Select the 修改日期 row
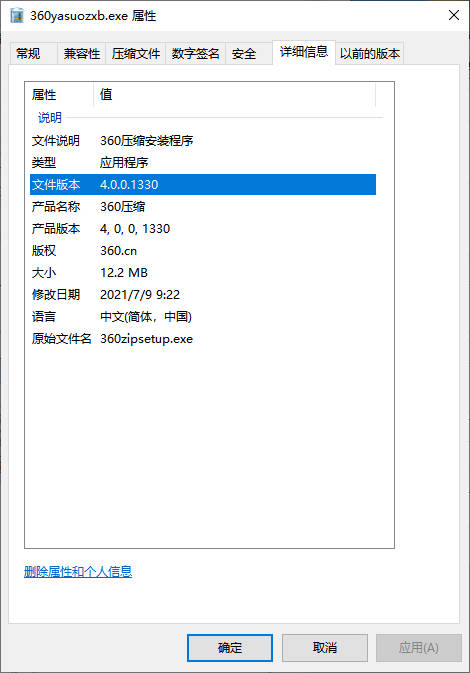Image resolution: width=470 pixels, height=673 pixels. pos(203,294)
